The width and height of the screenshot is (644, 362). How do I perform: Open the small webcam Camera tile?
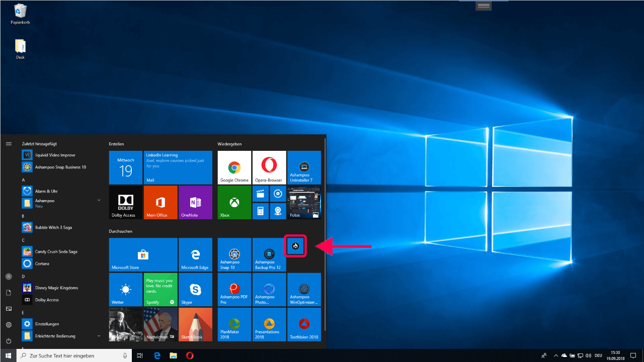(x=278, y=211)
